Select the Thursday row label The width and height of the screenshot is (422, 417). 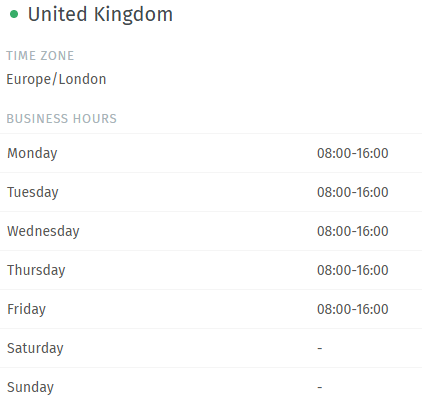click(x=36, y=271)
